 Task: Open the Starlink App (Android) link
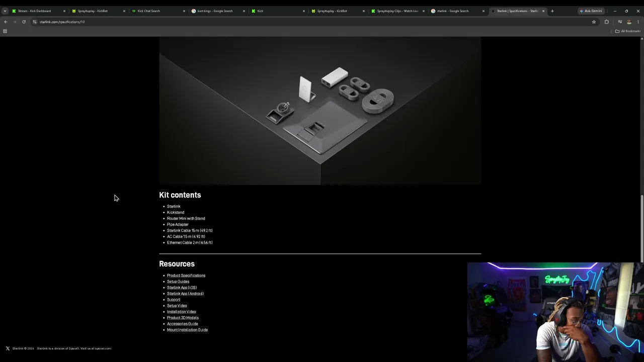coord(185,294)
